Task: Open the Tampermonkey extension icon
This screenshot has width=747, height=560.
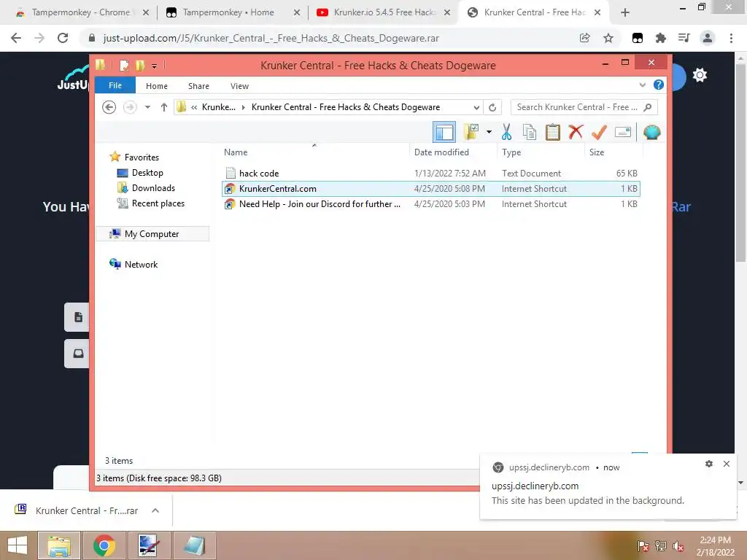Action: tap(638, 38)
